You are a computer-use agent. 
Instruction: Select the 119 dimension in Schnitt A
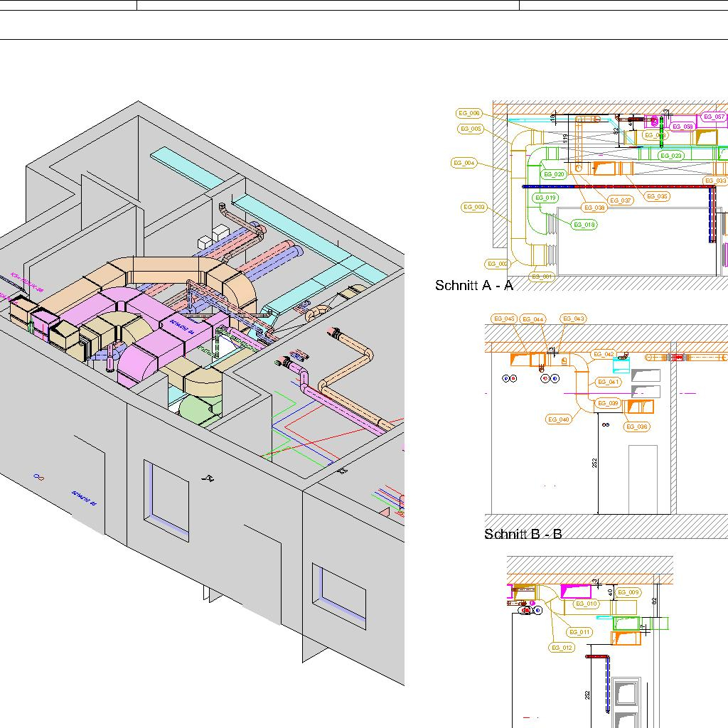click(x=565, y=139)
